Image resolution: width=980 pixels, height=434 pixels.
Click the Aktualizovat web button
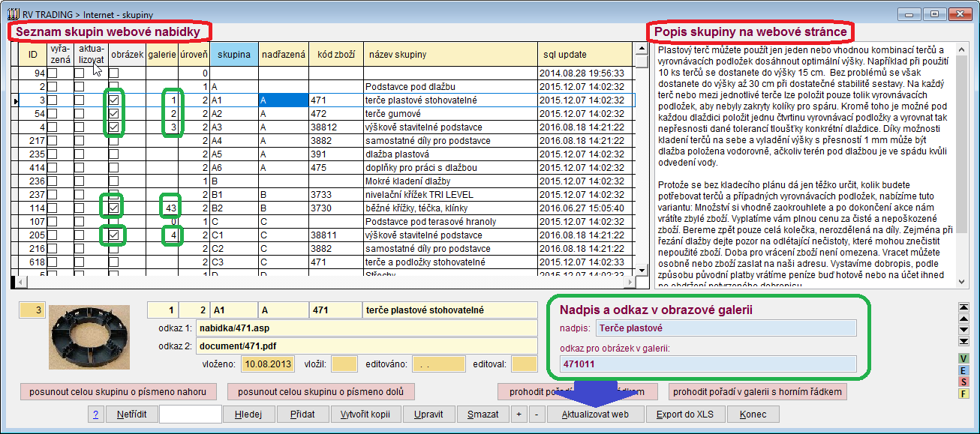tap(594, 415)
